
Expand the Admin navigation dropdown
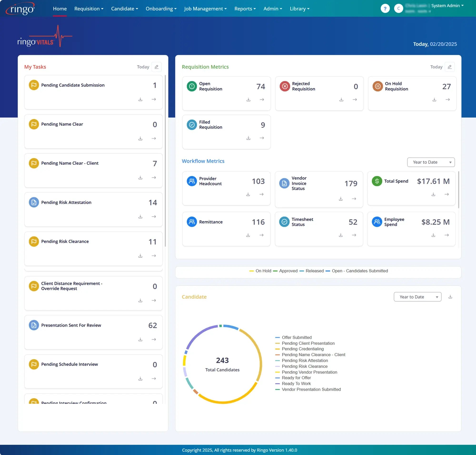(x=273, y=9)
